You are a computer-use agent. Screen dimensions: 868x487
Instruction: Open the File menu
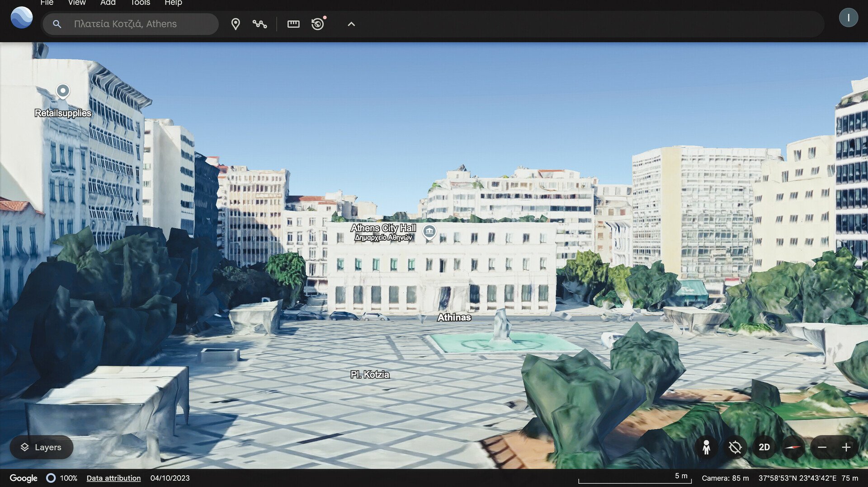[x=47, y=3]
